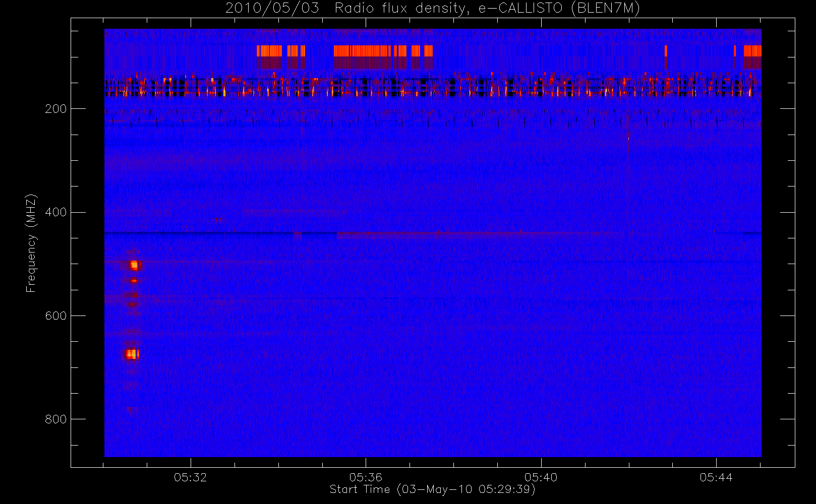Viewport: 816px width, 504px height.
Task: Click the plot title mentioning e-CALLISTO (BLEN7M)
Action: tap(433, 9)
